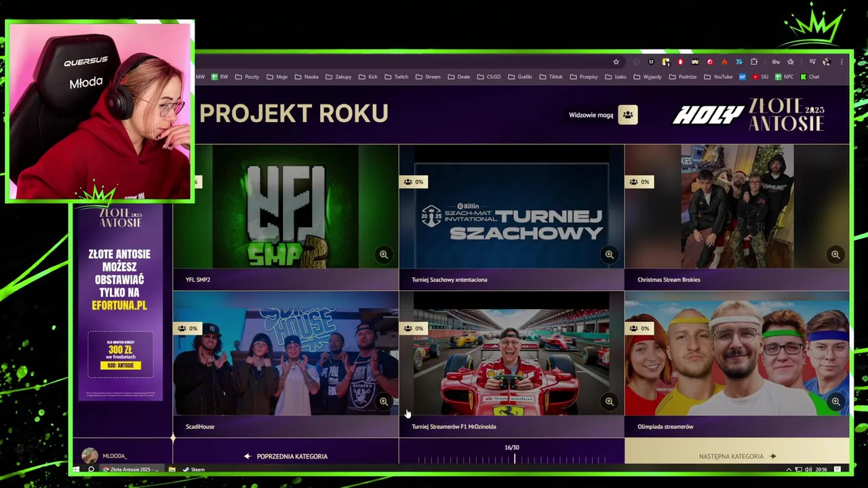Click the volume icon in system tray
The width and height of the screenshot is (868, 488).
tap(808, 469)
